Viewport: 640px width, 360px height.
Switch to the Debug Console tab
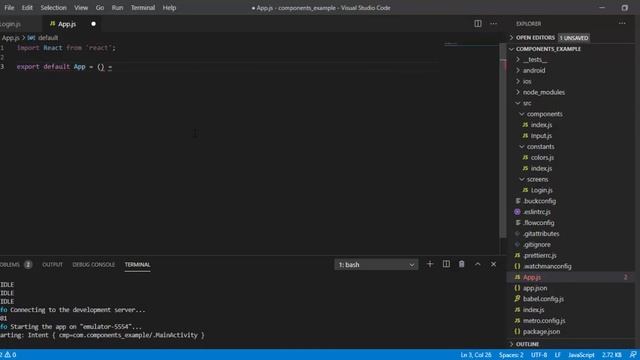click(x=93, y=264)
